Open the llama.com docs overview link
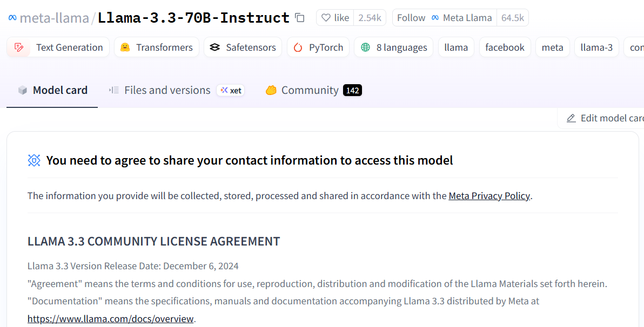644x327 pixels. 110,319
